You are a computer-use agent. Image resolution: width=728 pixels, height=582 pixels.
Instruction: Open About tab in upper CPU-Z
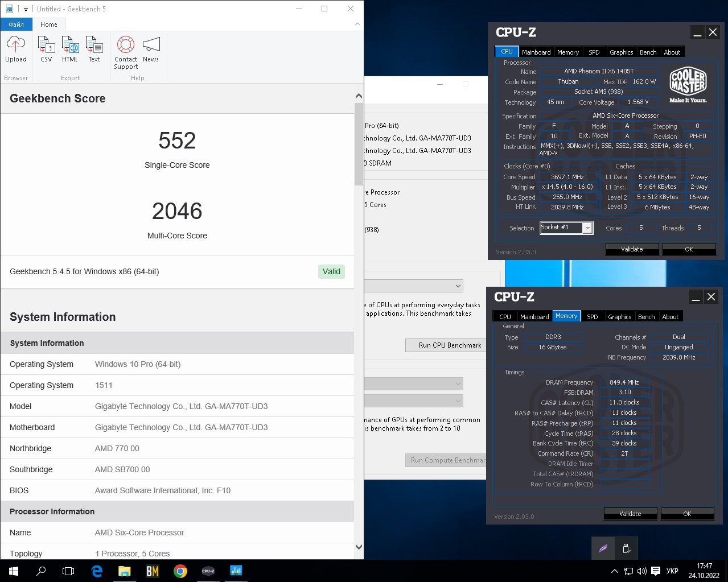(x=672, y=52)
